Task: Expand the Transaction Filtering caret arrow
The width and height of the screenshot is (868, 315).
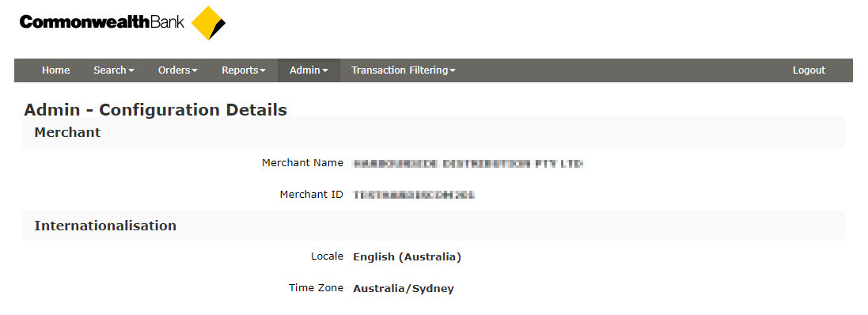Action: click(453, 71)
